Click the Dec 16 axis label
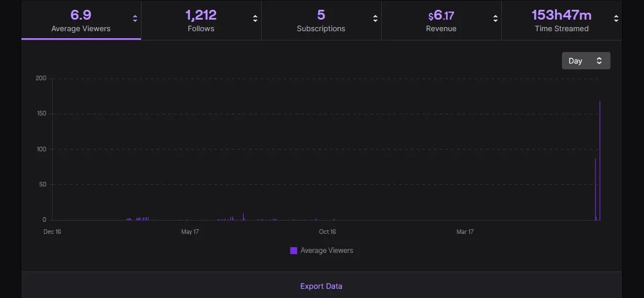 [52, 232]
